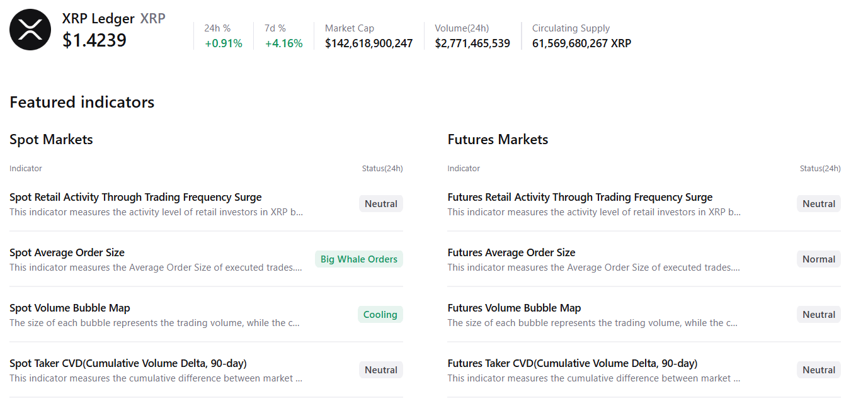Select the Market Cap figure

(368, 43)
